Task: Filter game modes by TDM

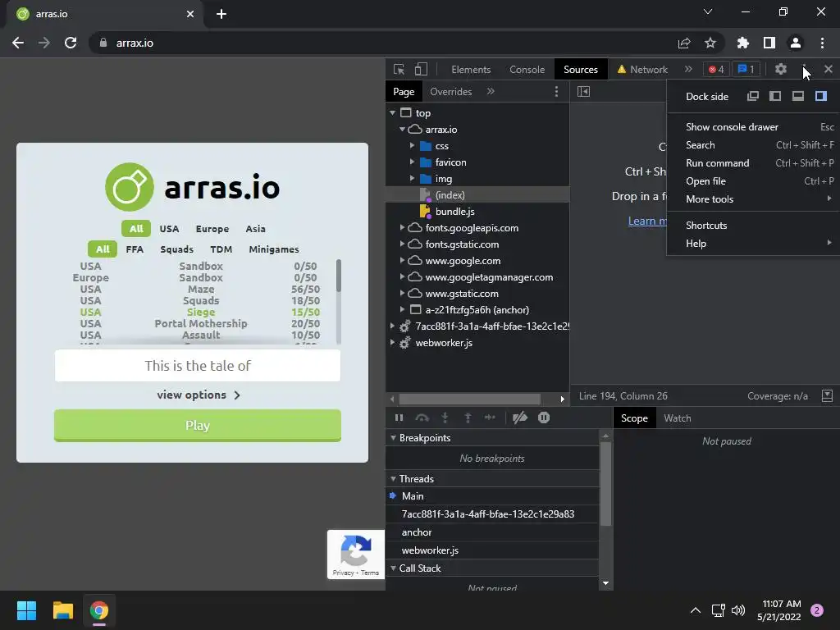Action: (221, 249)
